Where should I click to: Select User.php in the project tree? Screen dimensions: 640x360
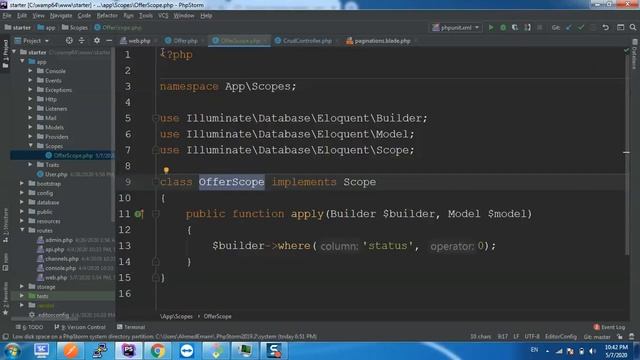(56, 174)
